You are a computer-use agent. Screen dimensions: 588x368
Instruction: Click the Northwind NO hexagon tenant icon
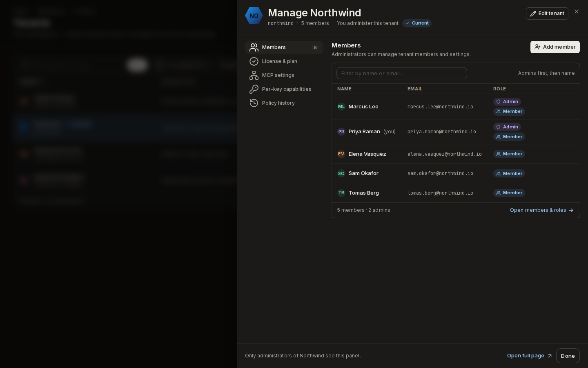(254, 16)
